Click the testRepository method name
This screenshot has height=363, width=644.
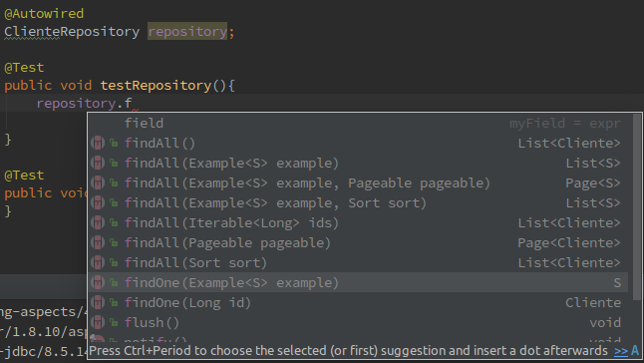pyautogui.click(x=156, y=85)
